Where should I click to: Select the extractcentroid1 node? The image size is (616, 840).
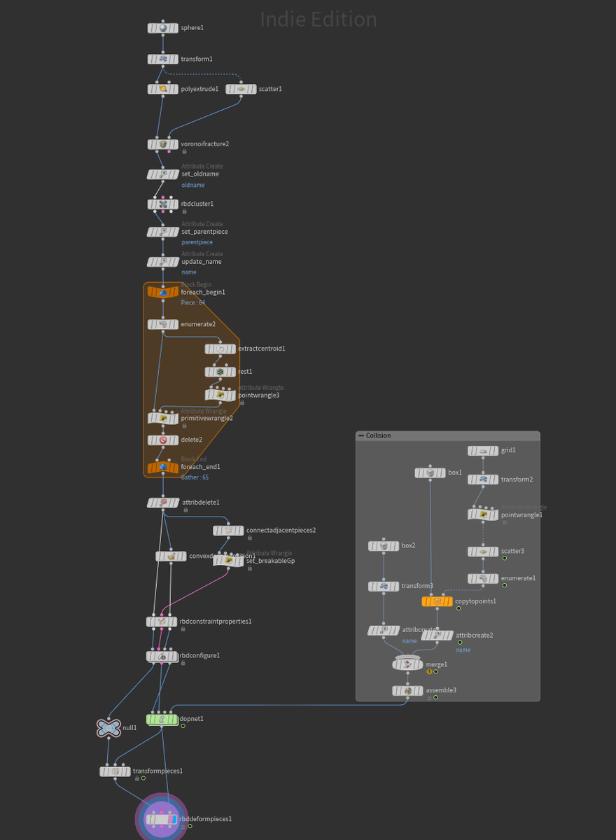click(x=220, y=349)
